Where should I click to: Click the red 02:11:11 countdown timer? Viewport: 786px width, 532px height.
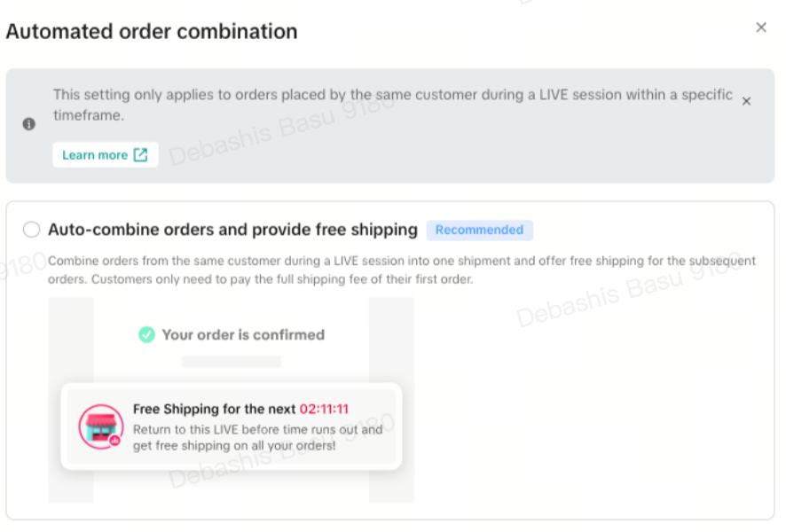[x=324, y=409]
